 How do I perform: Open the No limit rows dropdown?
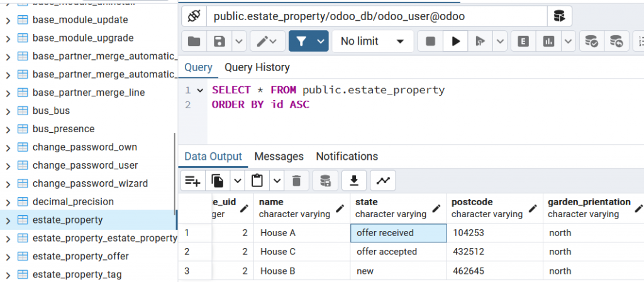372,42
